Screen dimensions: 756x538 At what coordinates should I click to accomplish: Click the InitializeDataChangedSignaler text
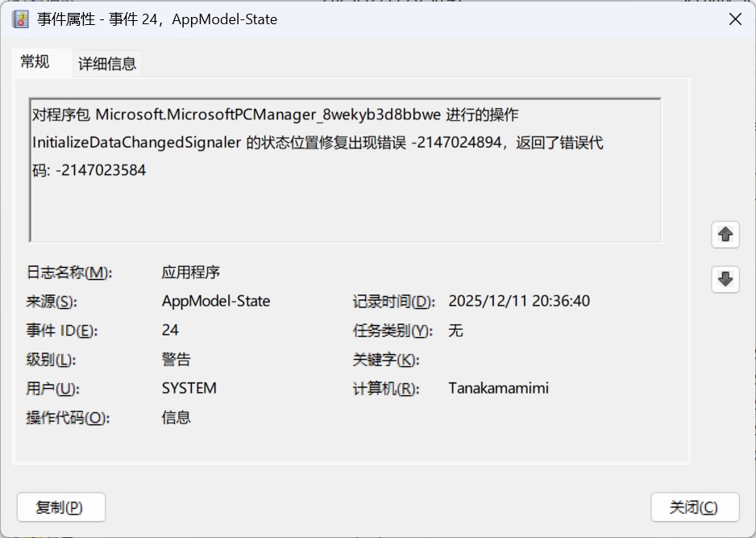[x=136, y=143]
